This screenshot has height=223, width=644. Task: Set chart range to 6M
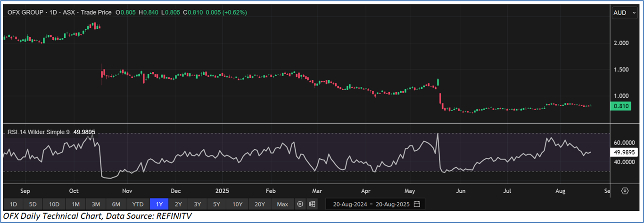click(x=116, y=204)
